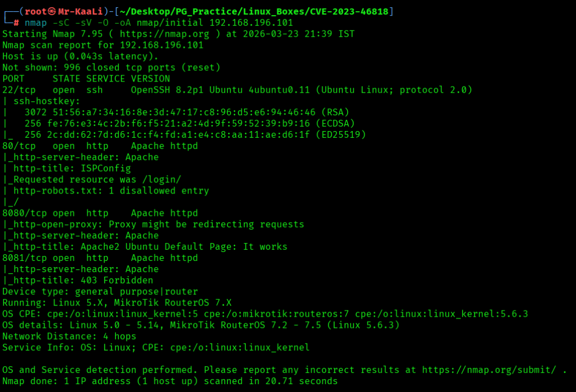Click the OS CPE line
Viewport: 576px width, 392px height.
tap(265, 314)
